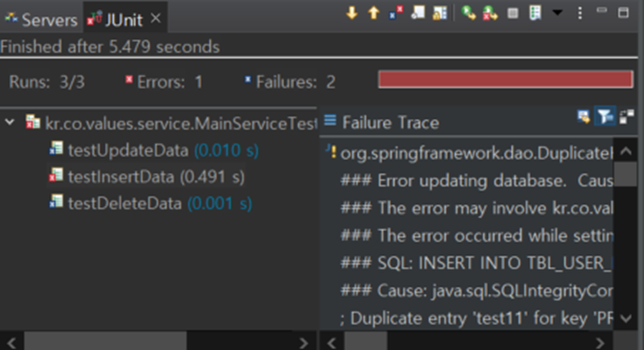Open the View Menu three dots
This screenshot has width=644, height=350.
click(x=579, y=13)
